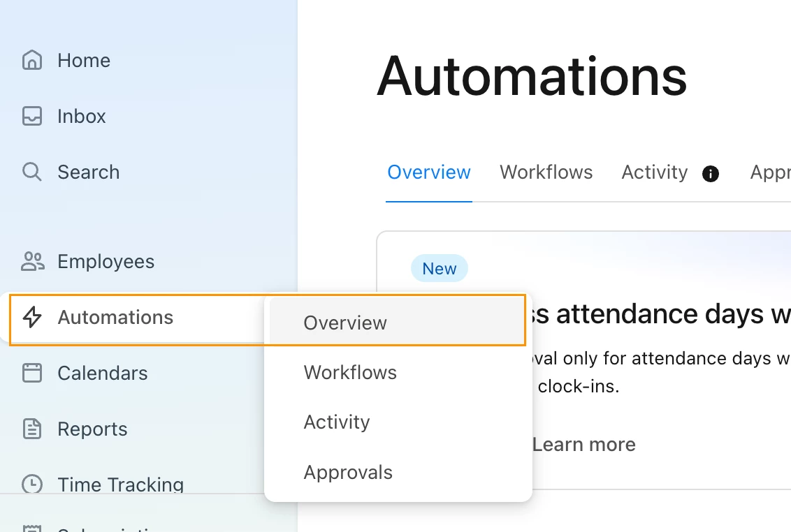Follow the Learn more link
The image size is (791, 532).
pyautogui.click(x=583, y=444)
